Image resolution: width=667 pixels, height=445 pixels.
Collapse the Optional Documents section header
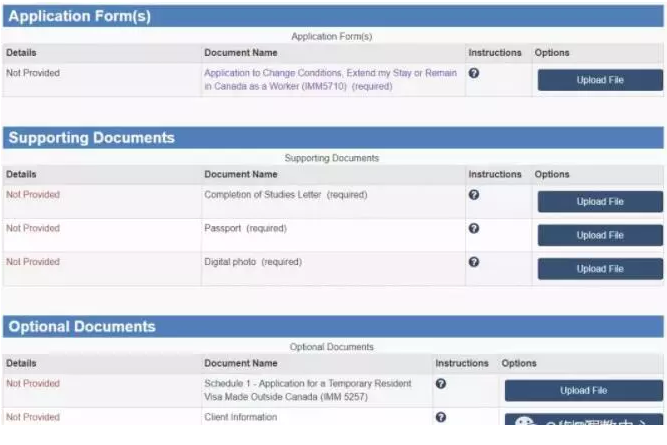coord(82,327)
